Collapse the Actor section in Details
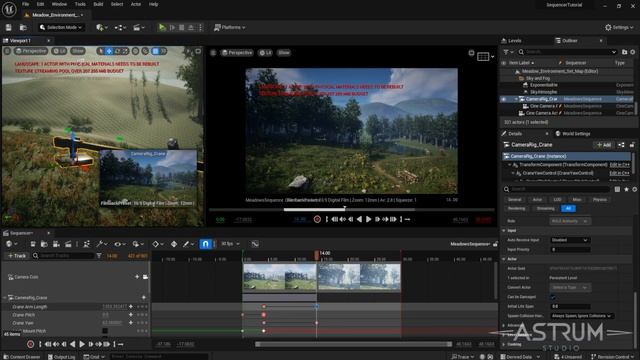This screenshot has height=360, width=640. pos(504,259)
